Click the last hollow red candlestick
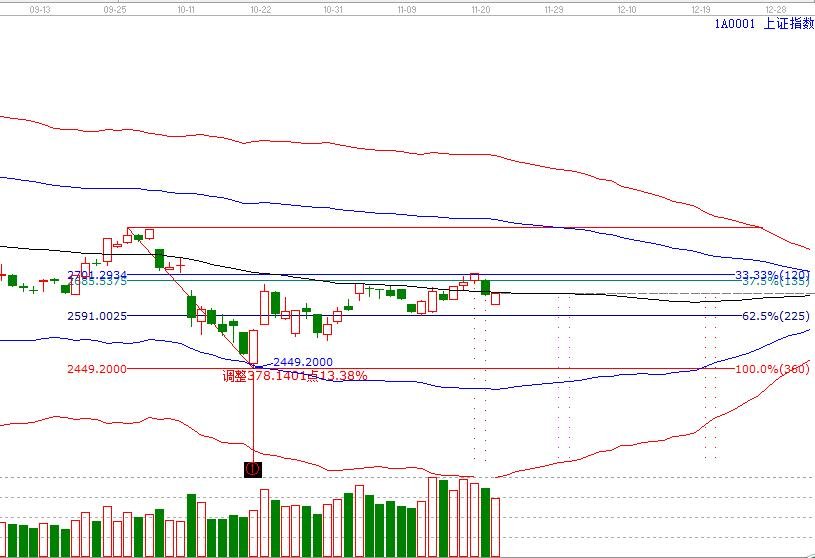The height and width of the screenshot is (558, 815). point(495,297)
